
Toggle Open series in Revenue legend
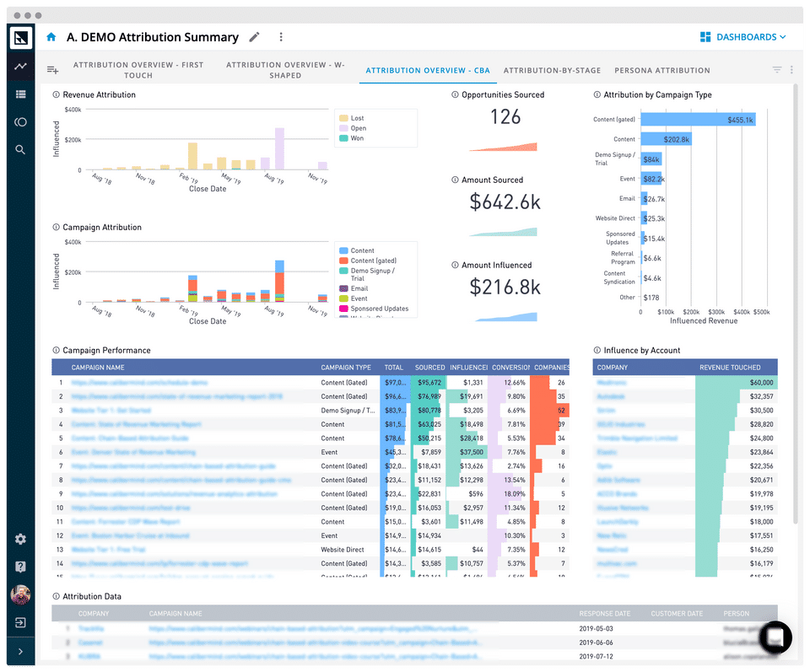(x=353, y=128)
